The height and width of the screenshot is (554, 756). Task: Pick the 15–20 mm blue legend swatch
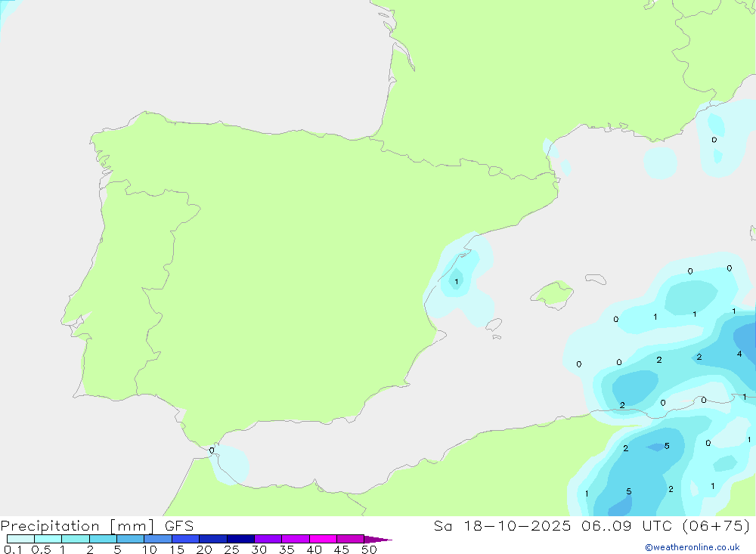coord(185,539)
